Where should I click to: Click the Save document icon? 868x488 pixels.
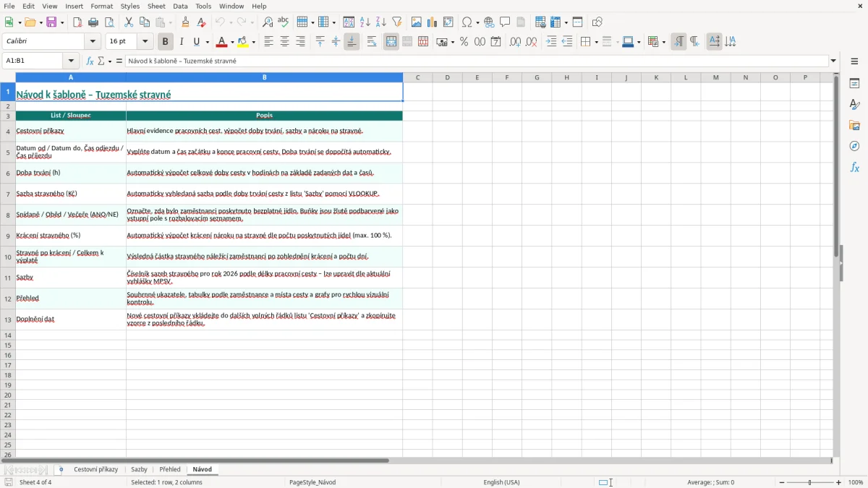click(51, 22)
